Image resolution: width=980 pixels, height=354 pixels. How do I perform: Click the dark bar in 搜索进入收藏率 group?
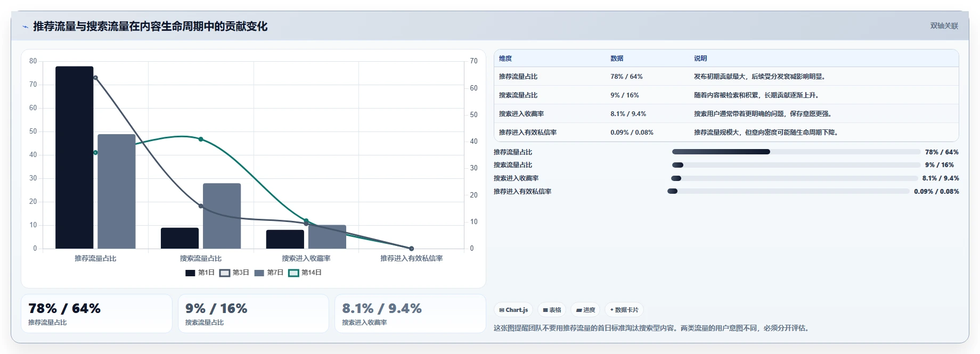(x=285, y=239)
